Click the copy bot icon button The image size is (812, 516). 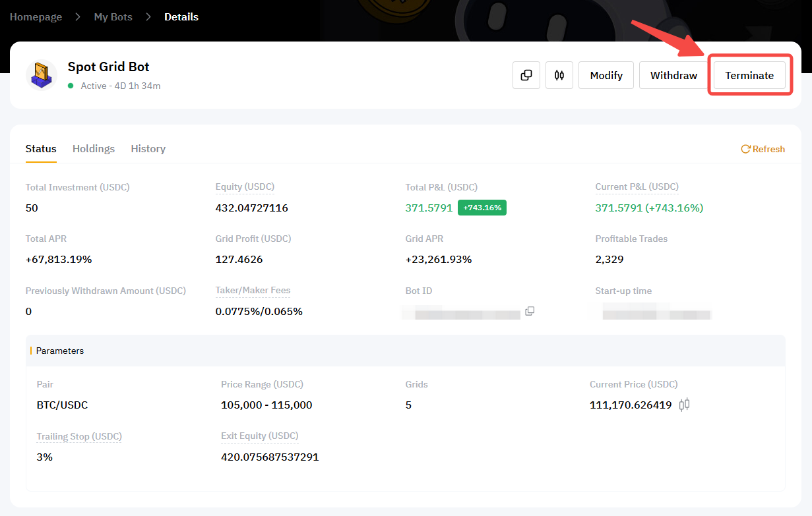[526, 75]
